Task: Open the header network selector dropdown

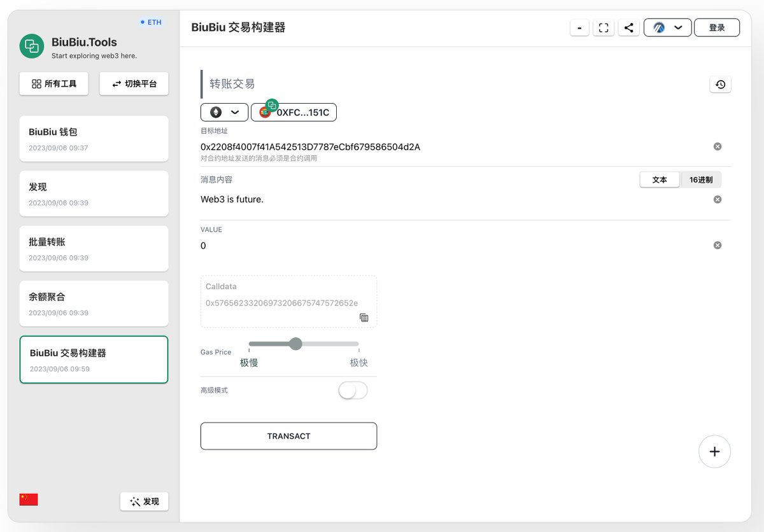Action: click(667, 28)
